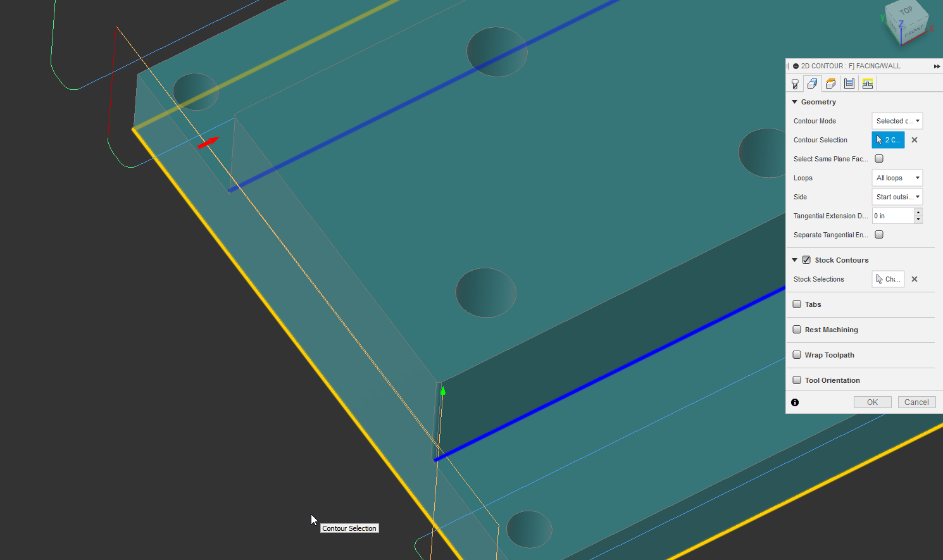Switch to the Heights tab icon
The height and width of the screenshot is (560, 943).
(830, 83)
